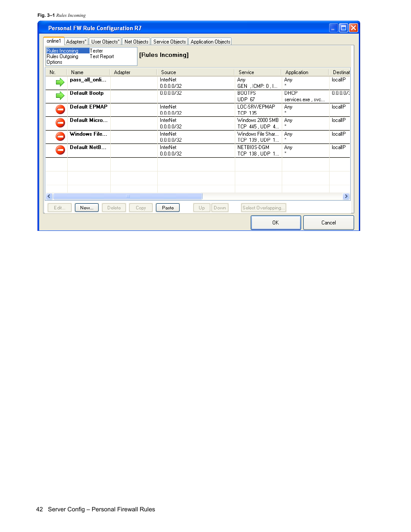
Task: Click the red block icon for Default Micro rule
Action: (60, 123)
